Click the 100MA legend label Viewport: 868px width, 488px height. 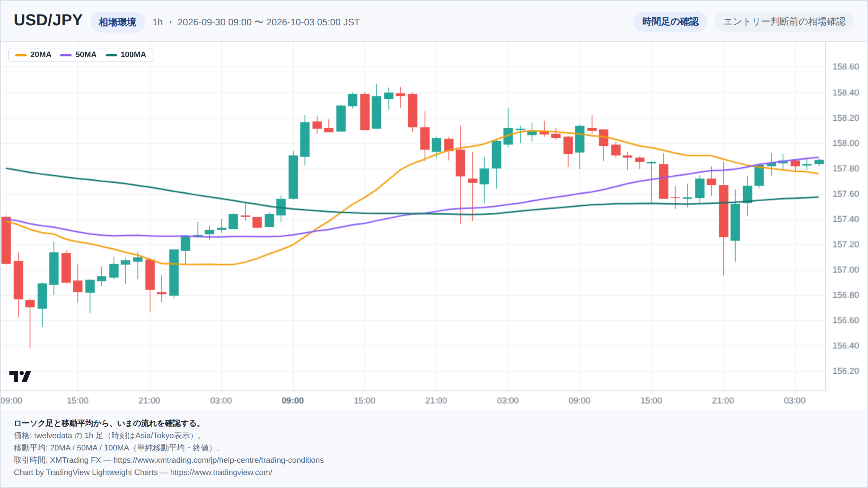[133, 55]
